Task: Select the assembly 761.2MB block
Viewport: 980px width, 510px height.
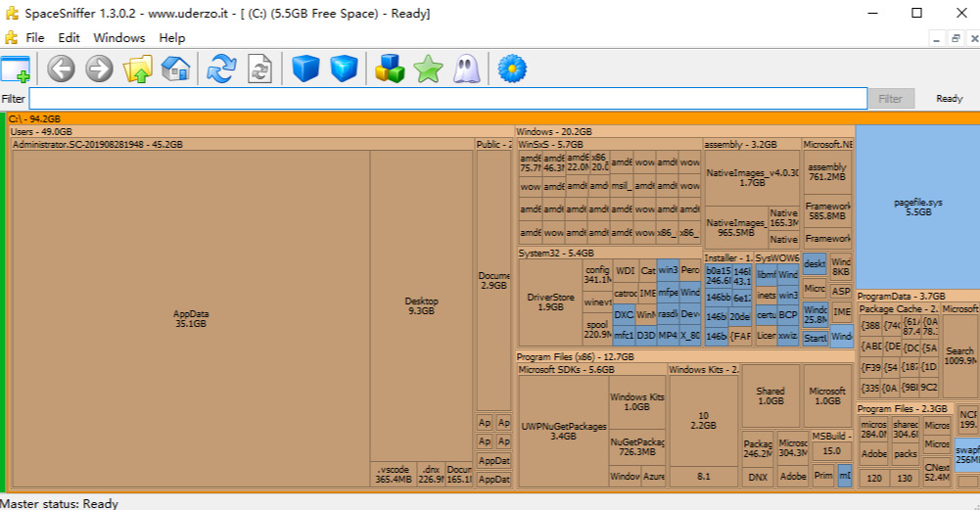Action: [827, 172]
